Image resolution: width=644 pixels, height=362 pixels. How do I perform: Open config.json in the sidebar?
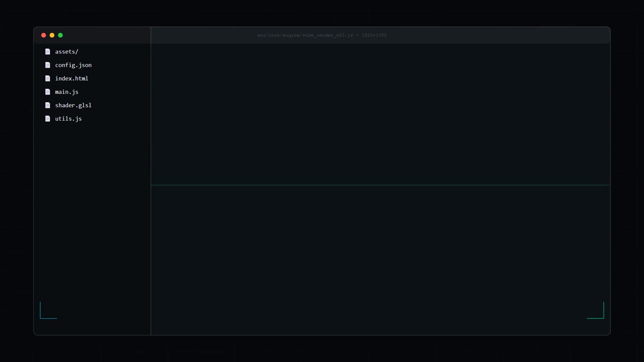click(x=73, y=65)
